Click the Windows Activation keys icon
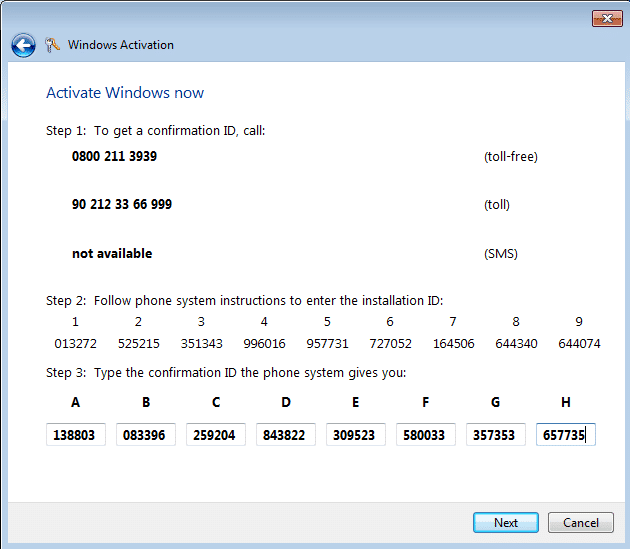Image resolution: width=630 pixels, height=549 pixels. tap(52, 45)
